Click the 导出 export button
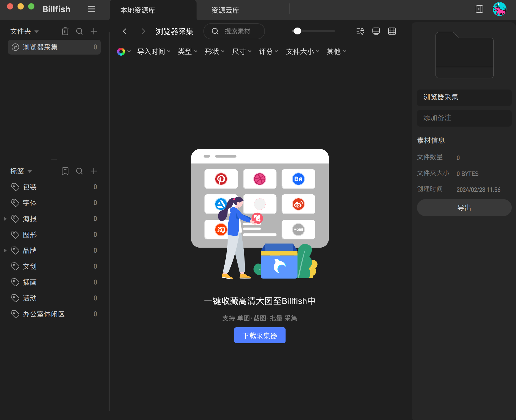 coord(464,208)
